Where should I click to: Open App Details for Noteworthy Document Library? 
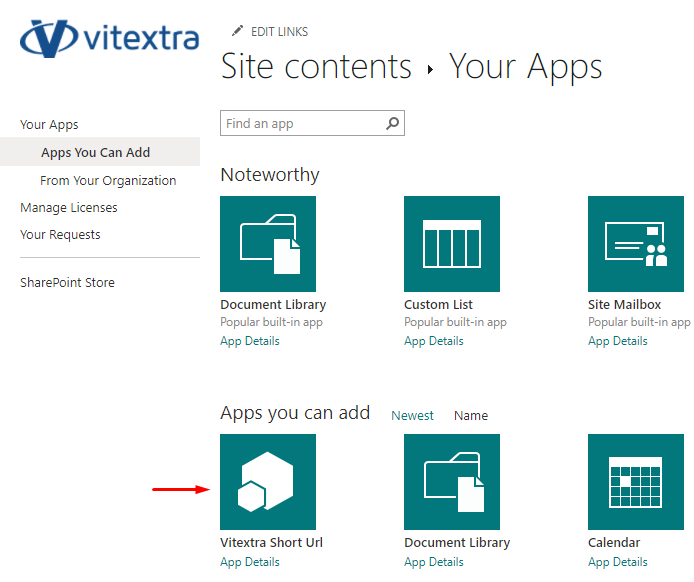pyautogui.click(x=250, y=341)
